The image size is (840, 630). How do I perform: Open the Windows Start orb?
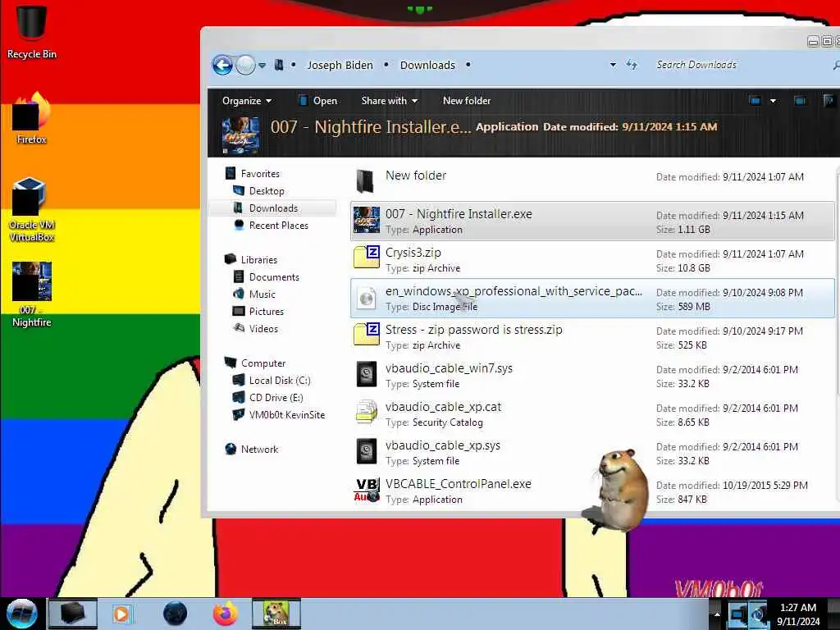pyautogui.click(x=22, y=614)
